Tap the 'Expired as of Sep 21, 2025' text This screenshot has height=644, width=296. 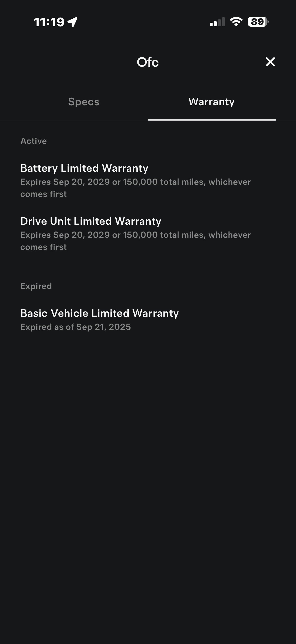click(76, 327)
